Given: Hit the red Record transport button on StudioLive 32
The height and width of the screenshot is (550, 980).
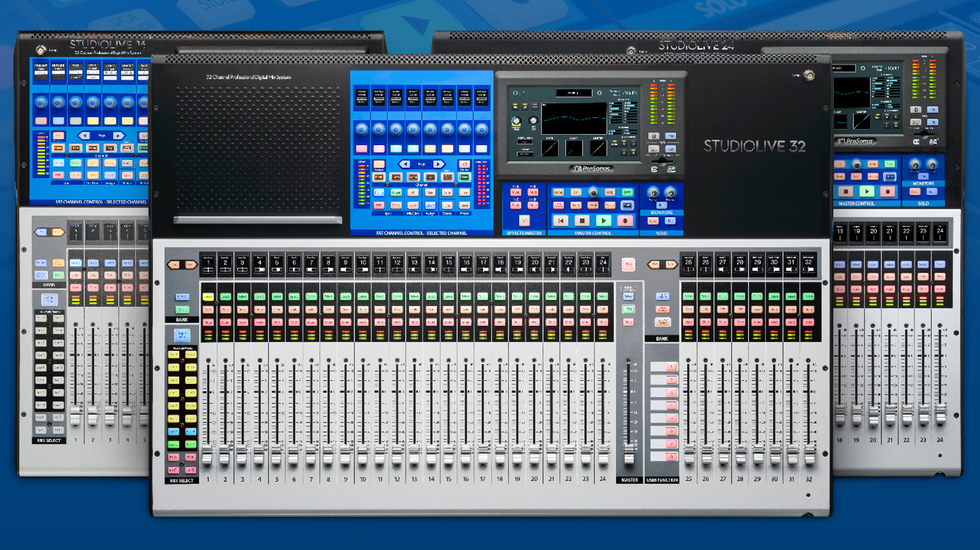Looking at the screenshot, I should pyautogui.click(x=625, y=221).
